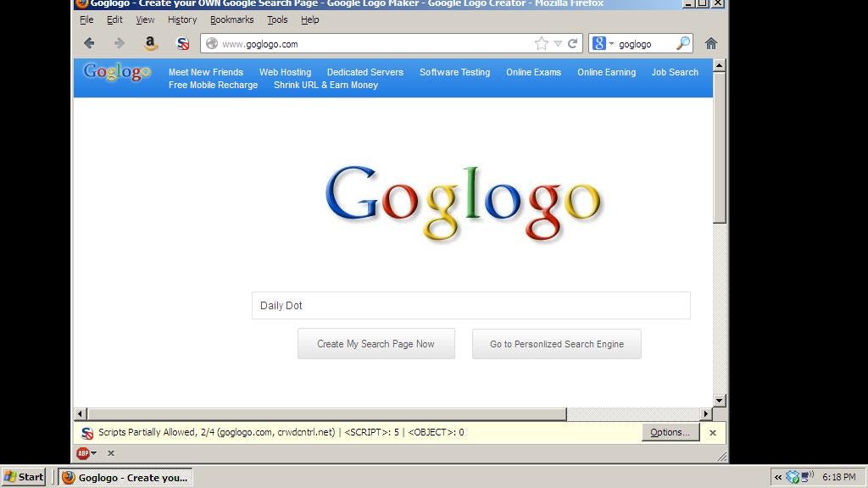This screenshot has height=488, width=868.
Task: Visit the Dedicated Servers link
Action: tap(365, 73)
